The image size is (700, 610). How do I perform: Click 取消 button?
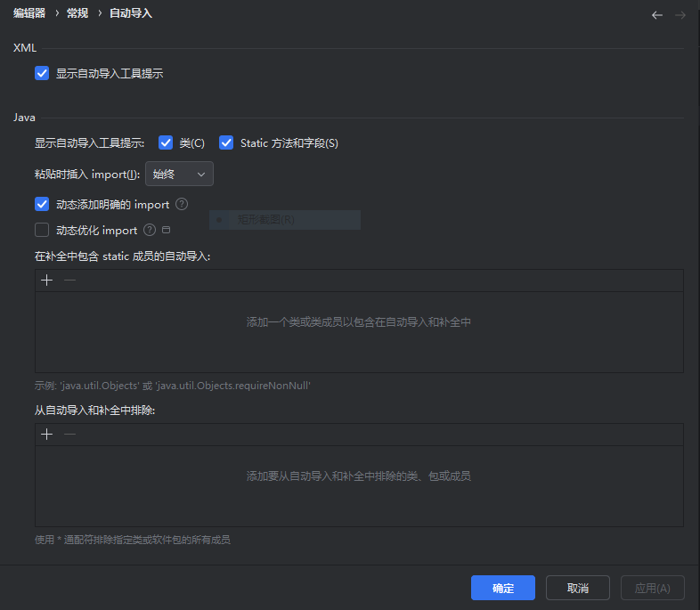coord(578,588)
